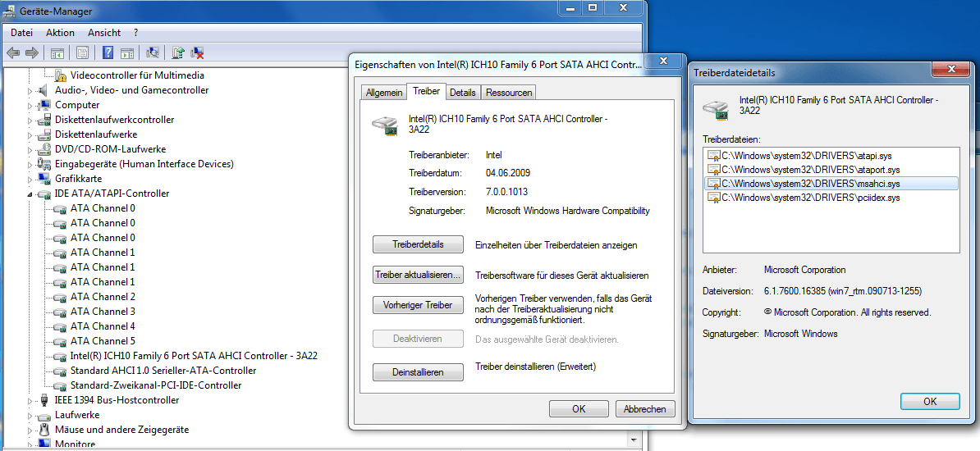Expand the Mäuse und andere Zeigegeräte arrow
The width and height of the screenshot is (980, 451).
point(30,430)
